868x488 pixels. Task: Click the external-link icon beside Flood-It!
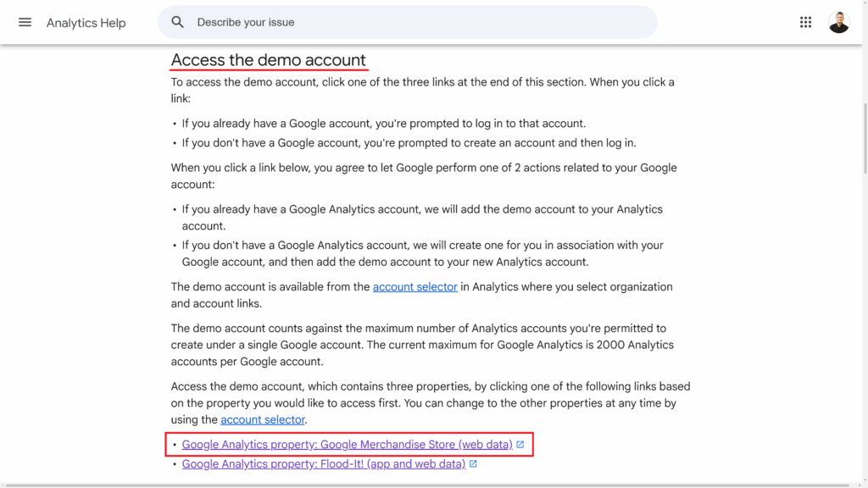474,463
